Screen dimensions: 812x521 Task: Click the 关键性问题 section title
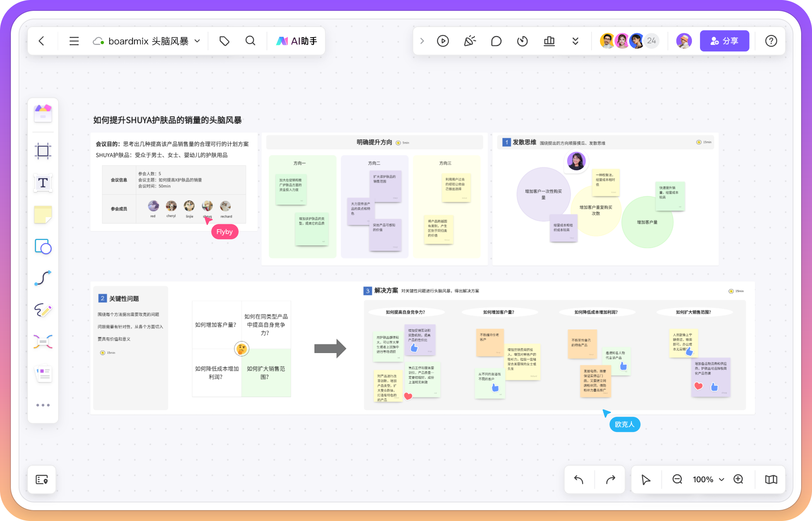pos(124,298)
